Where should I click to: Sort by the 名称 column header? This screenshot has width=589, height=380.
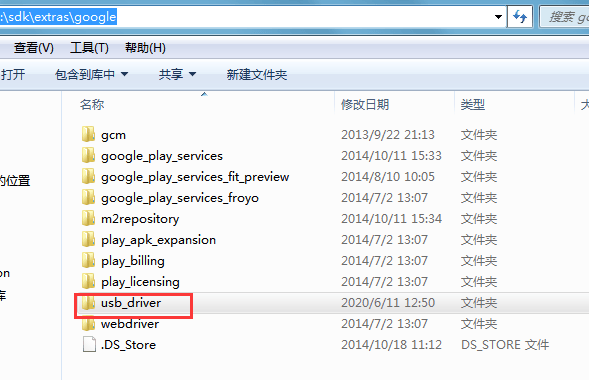92,104
